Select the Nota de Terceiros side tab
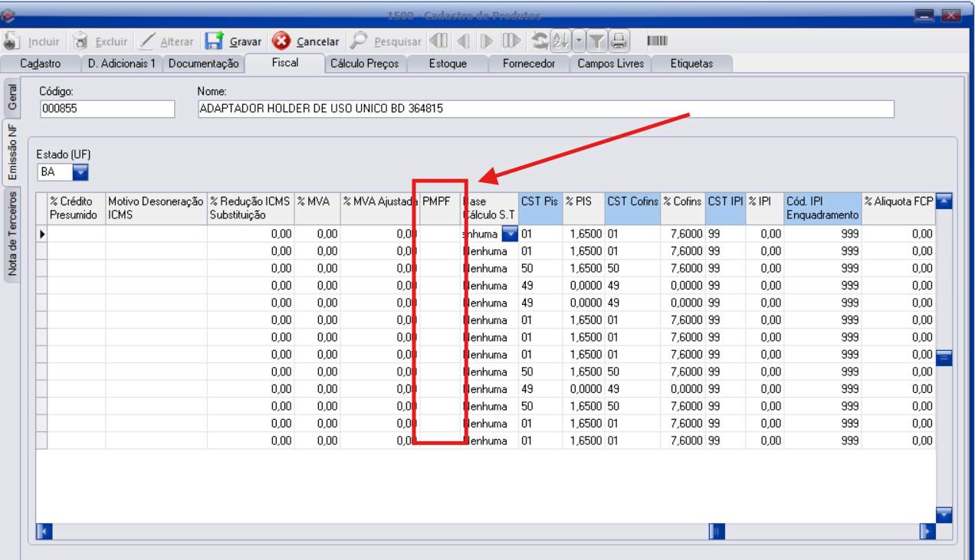Screen dimensions: 975x560 click(12, 234)
